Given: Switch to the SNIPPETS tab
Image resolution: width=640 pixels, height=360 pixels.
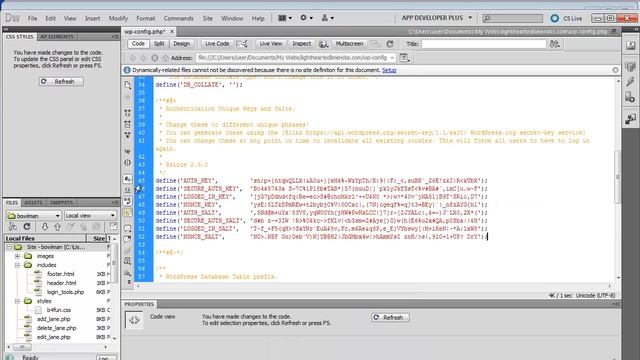Looking at the screenshot, I should pyautogui.click(x=61, y=203).
